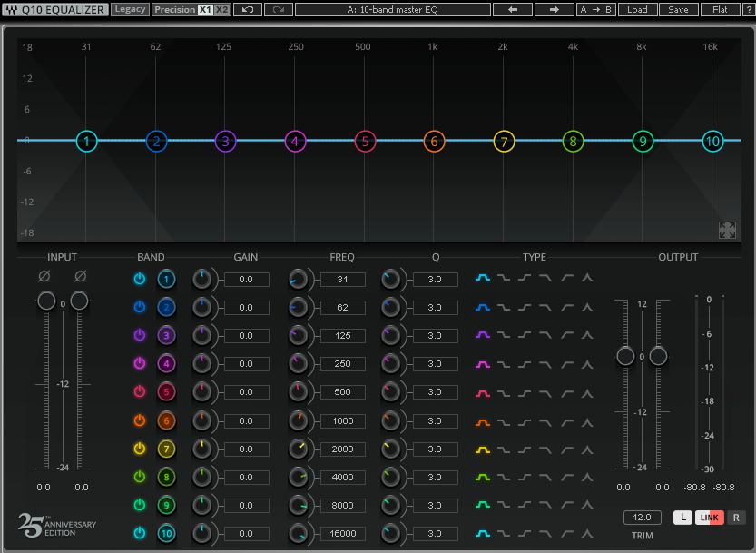Click the band 4 Q knob

click(x=390, y=364)
